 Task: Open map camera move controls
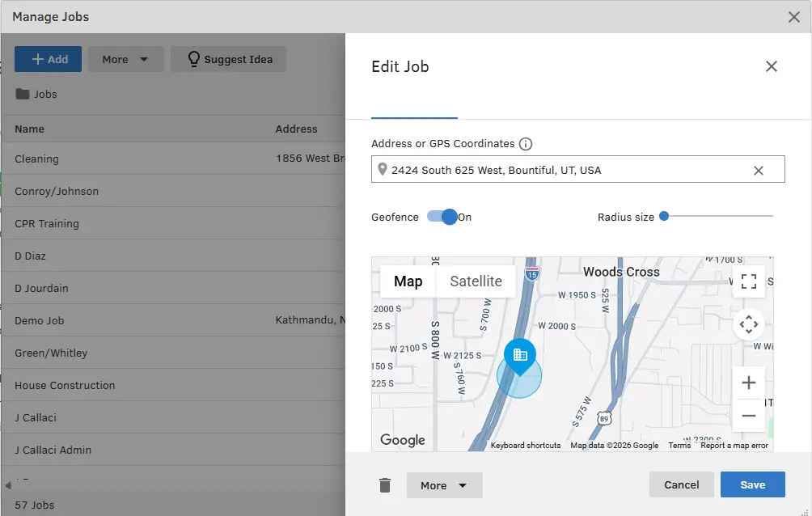pyautogui.click(x=749, y=324)
